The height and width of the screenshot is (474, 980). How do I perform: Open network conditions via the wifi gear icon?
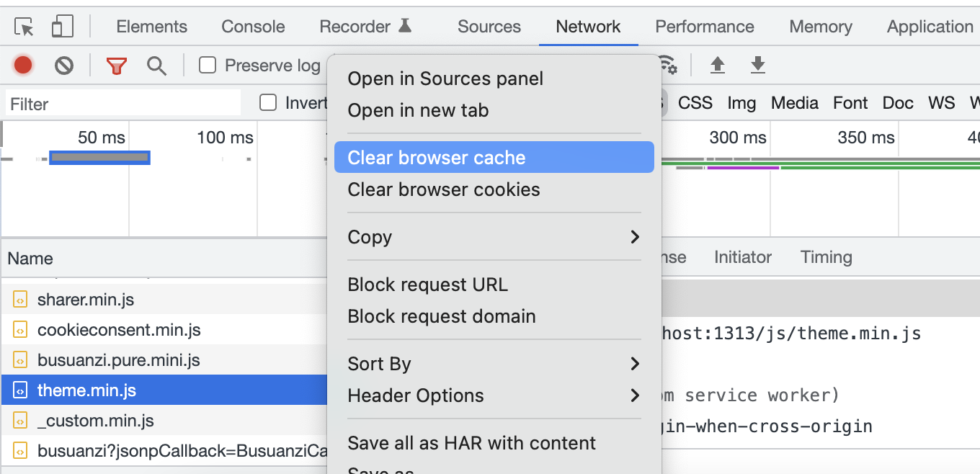pos(667,65)
